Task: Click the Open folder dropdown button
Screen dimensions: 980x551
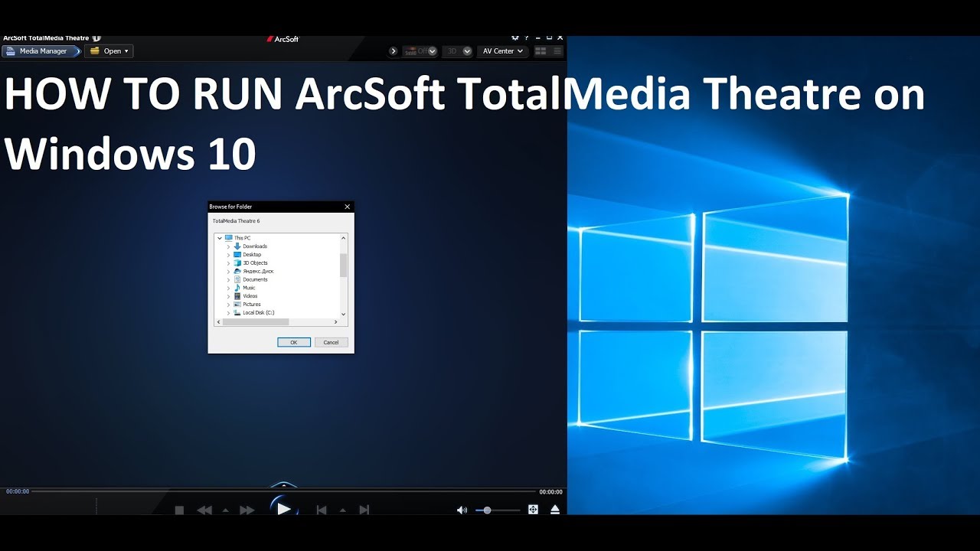Action: [x=109, y=51]
